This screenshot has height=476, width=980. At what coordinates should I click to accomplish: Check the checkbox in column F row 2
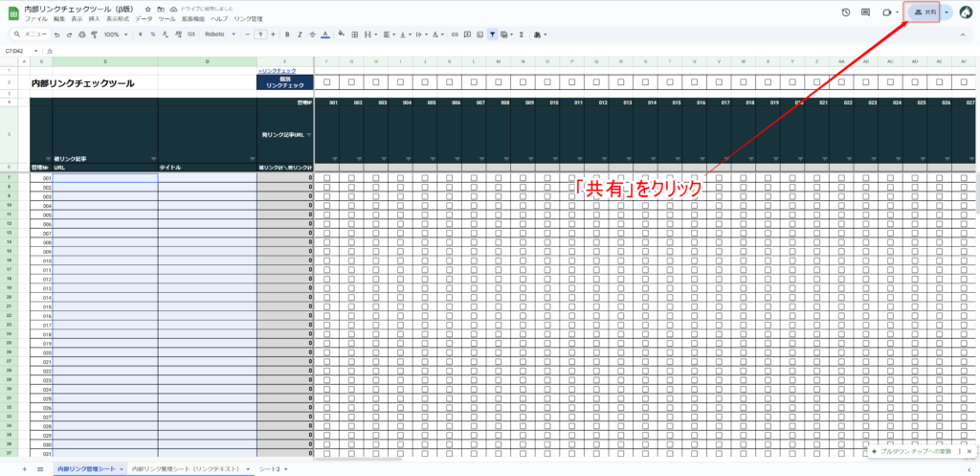coord(327,82)
